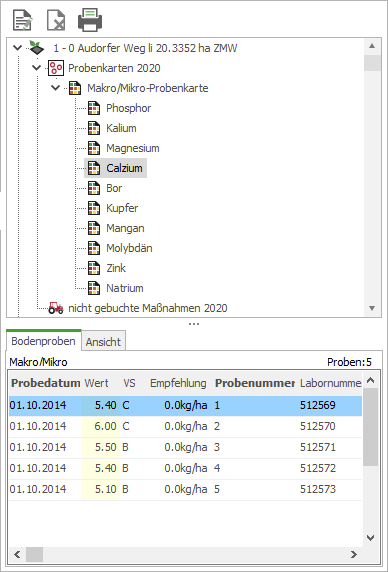This screenshot has height=572, width=388.
Task: Click the Makro/Mikro-Probenkarte grid icon
Action: (75, 88)
